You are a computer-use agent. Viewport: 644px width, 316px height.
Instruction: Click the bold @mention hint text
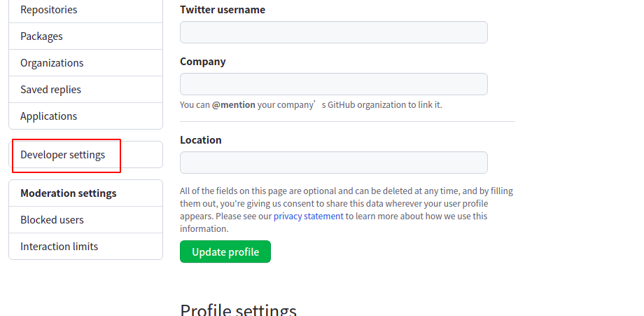pos(234,105)
